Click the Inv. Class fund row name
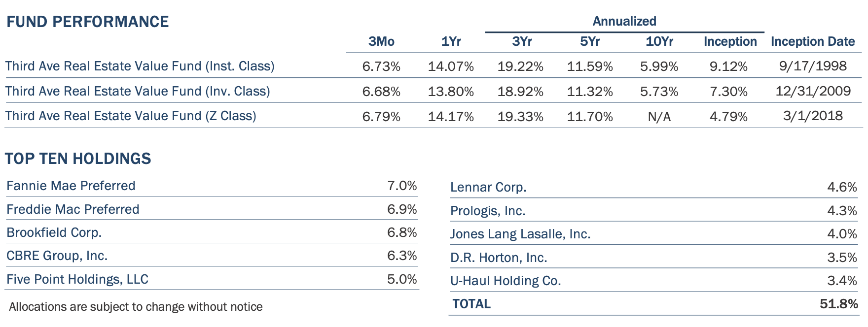 pos(138,91)
